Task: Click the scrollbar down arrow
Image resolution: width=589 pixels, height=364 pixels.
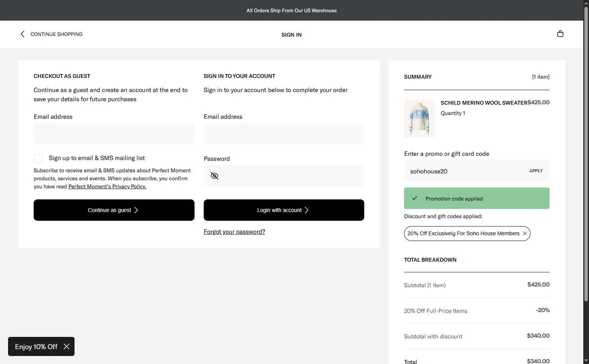Action: [x=586, y=361]
